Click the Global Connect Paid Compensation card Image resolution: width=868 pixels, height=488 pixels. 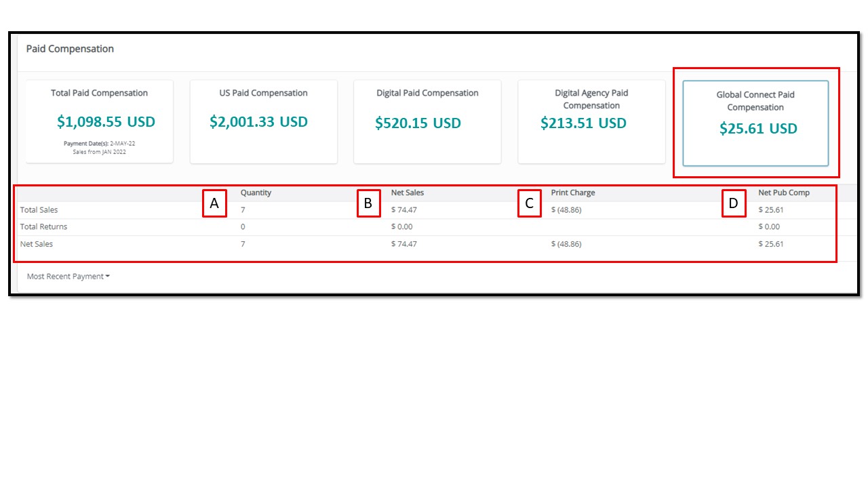point(755,123)
